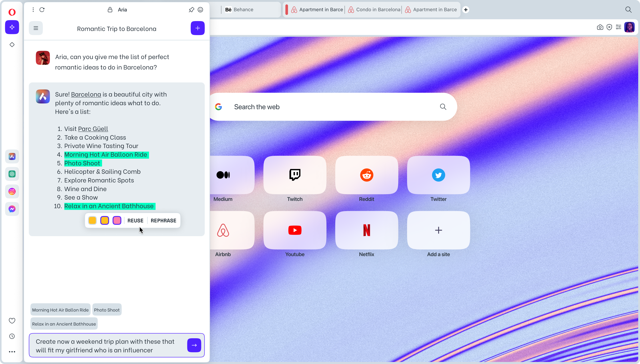Open the Parc Güell link
This screenshot has width=640, height=364.
pos(93,129)
